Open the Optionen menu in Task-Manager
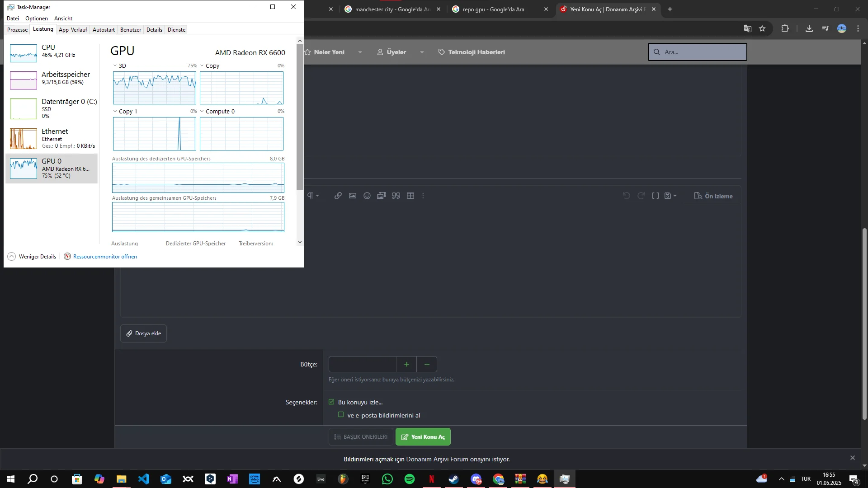Screen dimensions: 868x488 (36, 19)
